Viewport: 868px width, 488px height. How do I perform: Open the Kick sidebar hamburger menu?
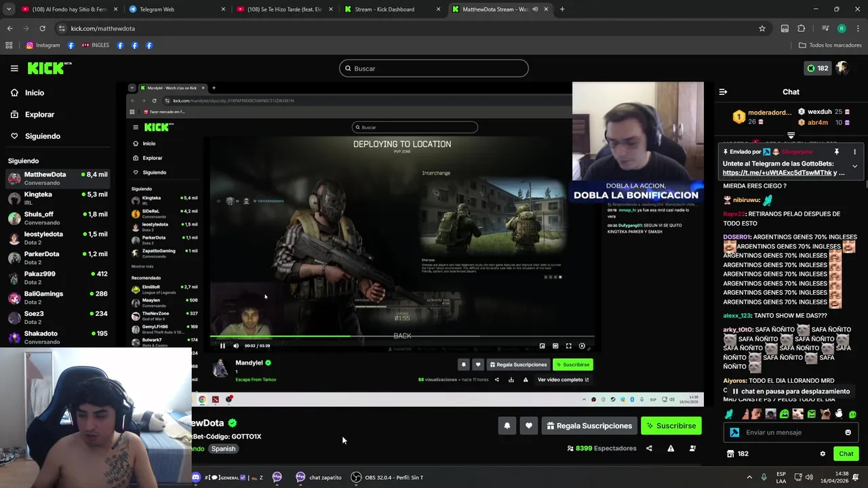(x=14, y=68)
